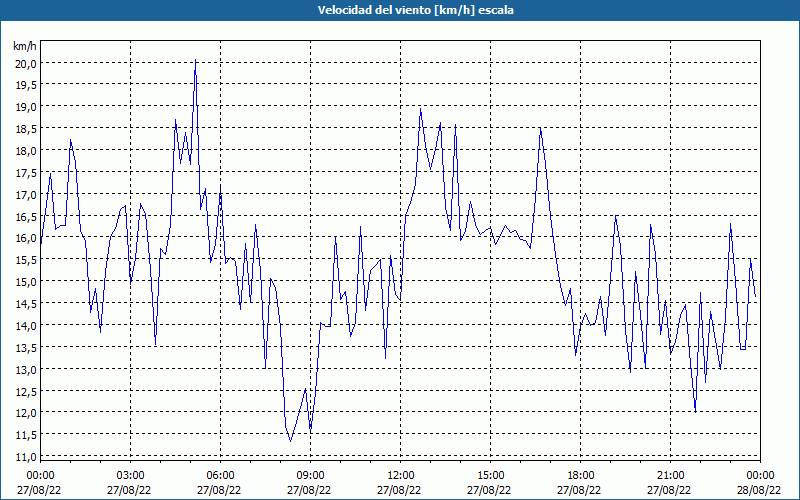Click the '15,5' y-axis value
The width and height of the screenshot is (800, 500).
26,260
